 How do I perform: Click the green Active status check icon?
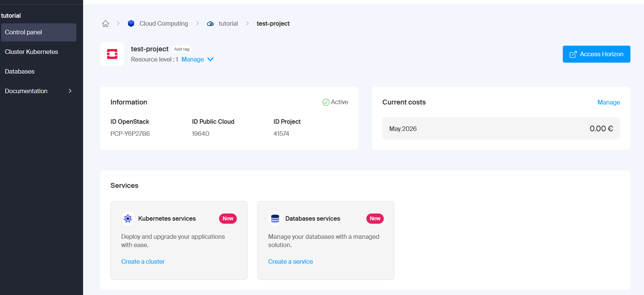[326, 102]
